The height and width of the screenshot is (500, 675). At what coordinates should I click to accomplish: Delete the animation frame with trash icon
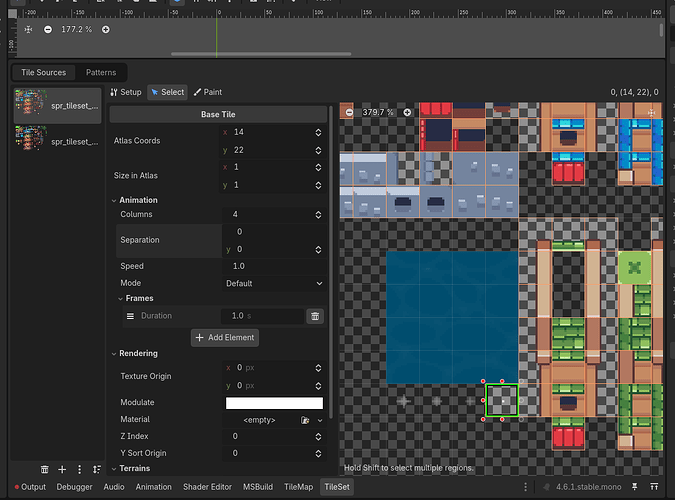click(x=315, y=316)
